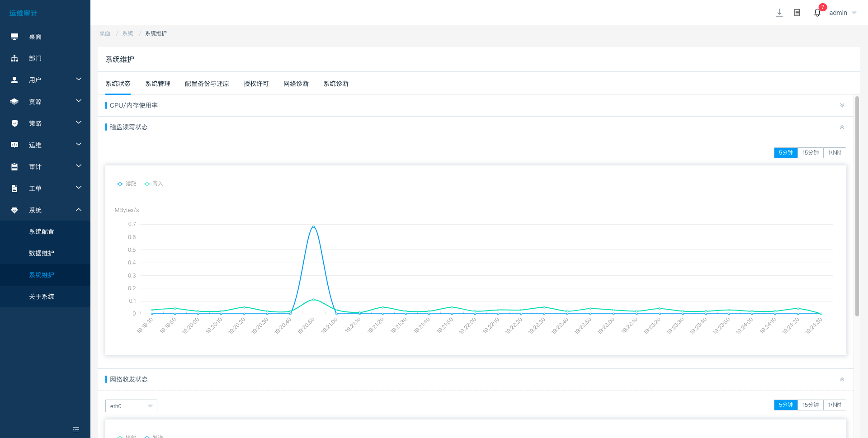Collapse the 系统 menu chevron

[79, 209]
